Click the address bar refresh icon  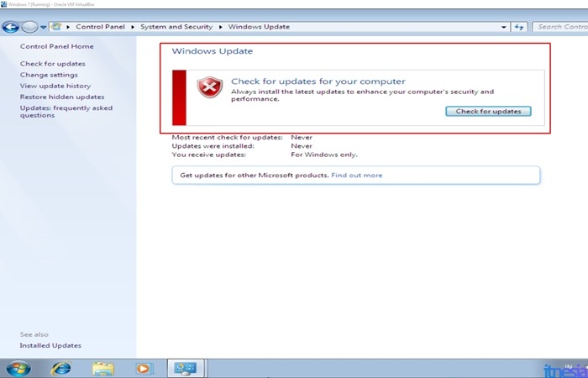coord(520,27)
